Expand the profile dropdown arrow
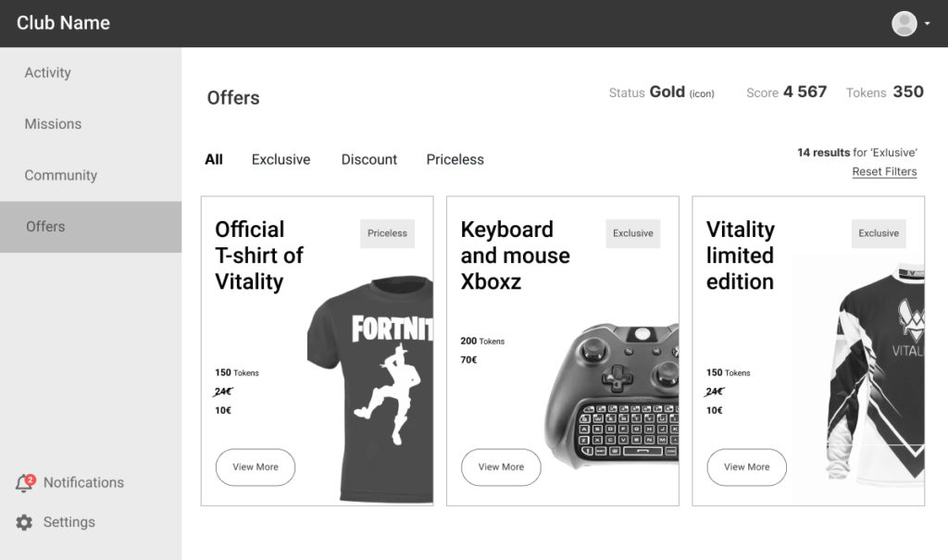This screenshot has width=948, height=560. pyautogui.click(x=928, y=23)
